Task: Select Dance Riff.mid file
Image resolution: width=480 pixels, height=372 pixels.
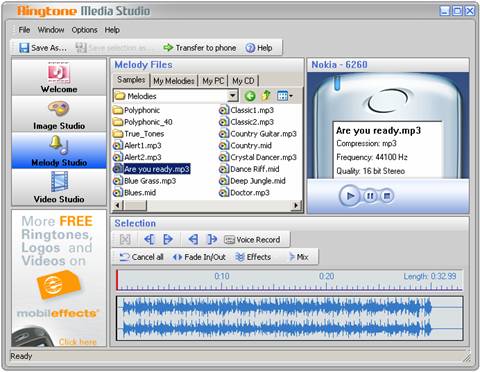Action: pyautogui.click(x=249, y=169)
